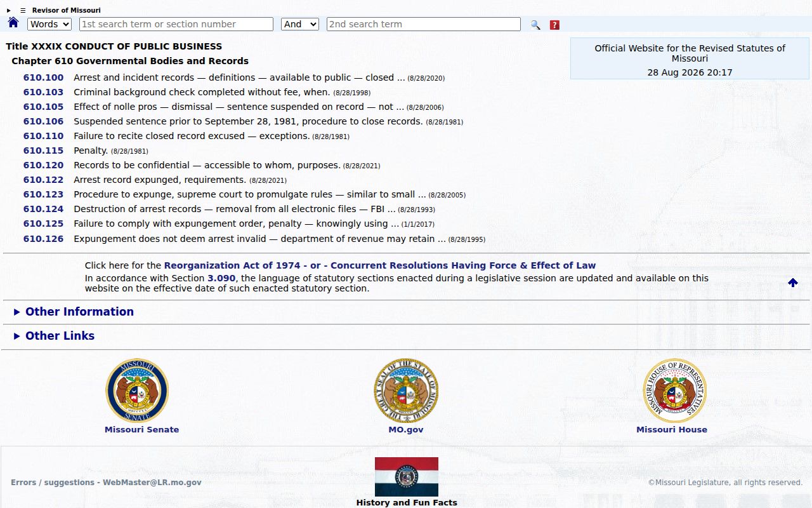Click the MO.gov state seal image

click(x=406, y=391)
